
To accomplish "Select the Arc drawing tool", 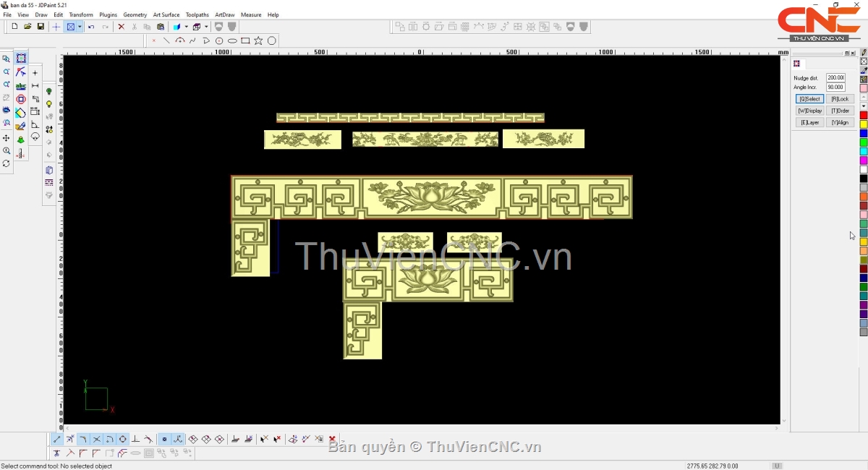I will click(180, 40).
